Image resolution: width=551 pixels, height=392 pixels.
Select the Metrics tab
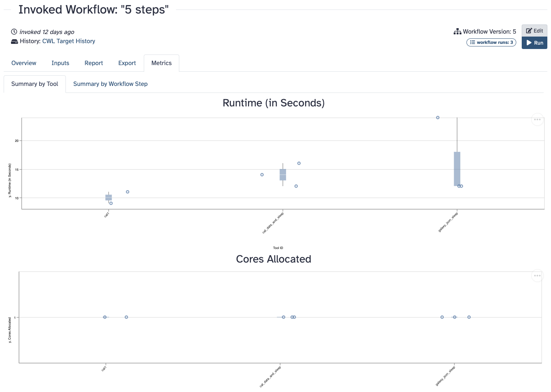click(161, 63)
